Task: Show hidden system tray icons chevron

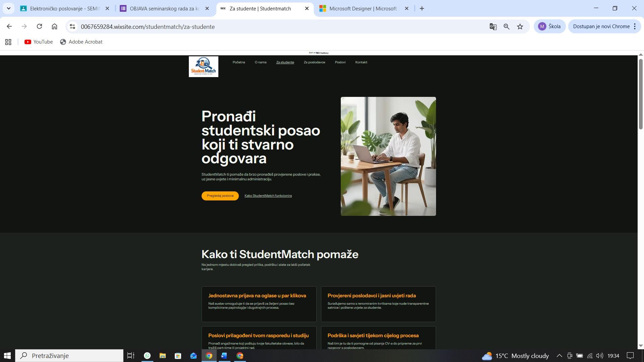Action: (x=559, y=356)
